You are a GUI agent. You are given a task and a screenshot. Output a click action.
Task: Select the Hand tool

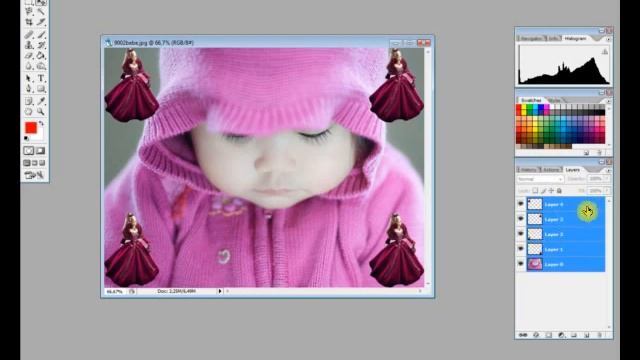coord(29,111)
